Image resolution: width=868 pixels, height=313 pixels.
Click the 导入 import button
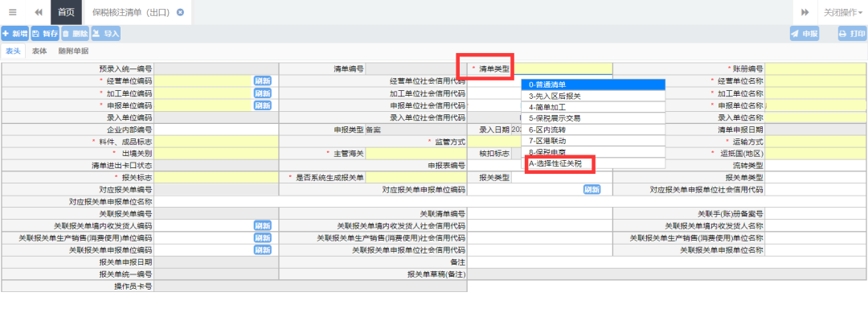tap(106, 34)
